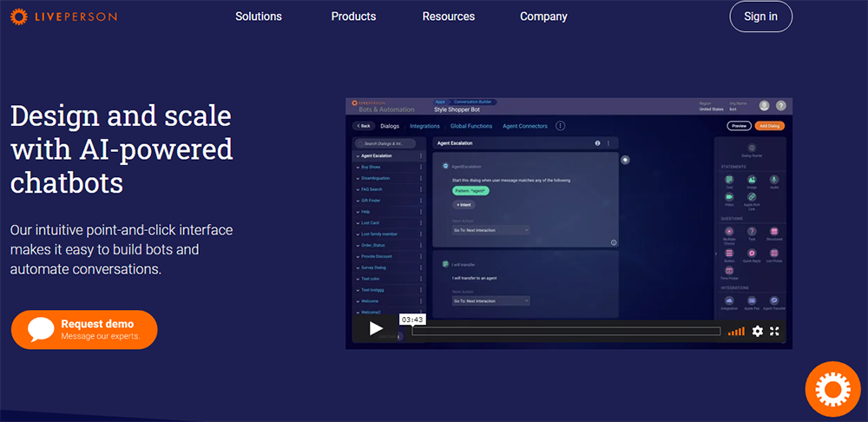
Task: Select the Audio statement icon
Action: point(774,180)
